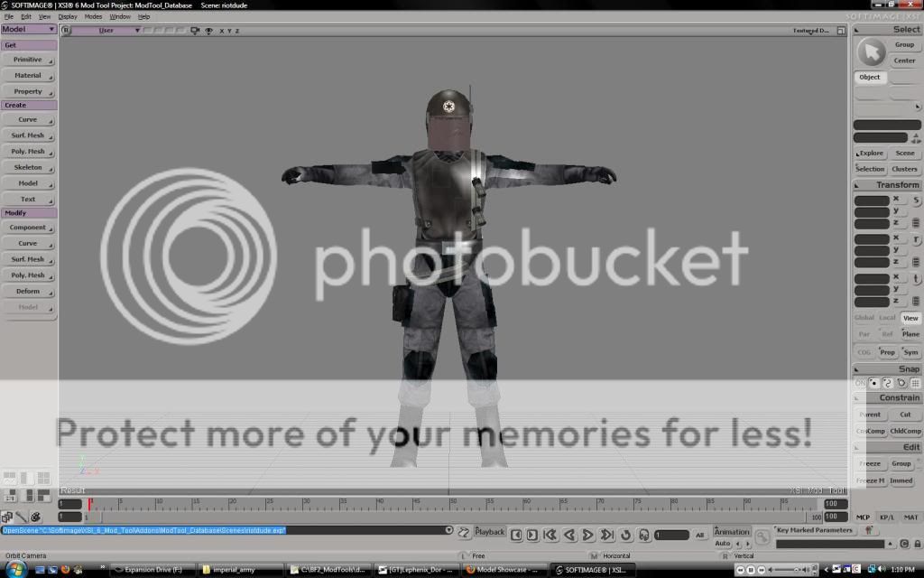
Task: Click the lock icon by keying field
Action: (x=918, y=544)
